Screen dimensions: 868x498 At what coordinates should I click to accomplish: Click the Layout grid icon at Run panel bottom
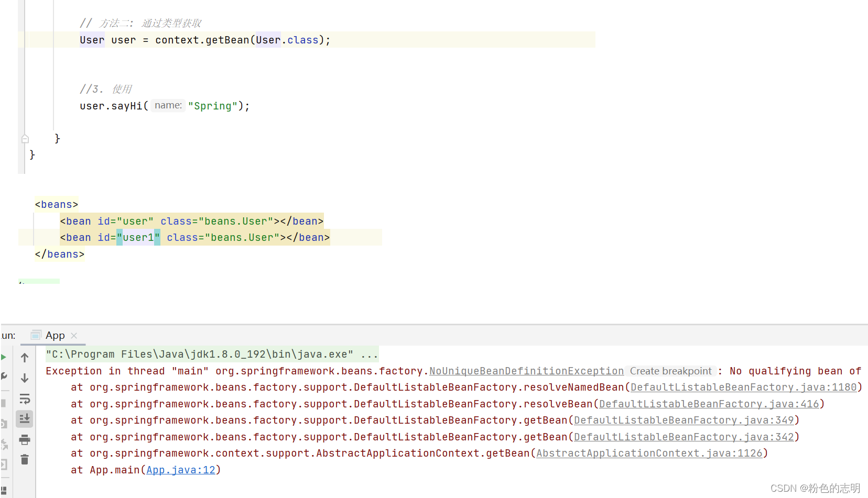(x=4, y=491)
